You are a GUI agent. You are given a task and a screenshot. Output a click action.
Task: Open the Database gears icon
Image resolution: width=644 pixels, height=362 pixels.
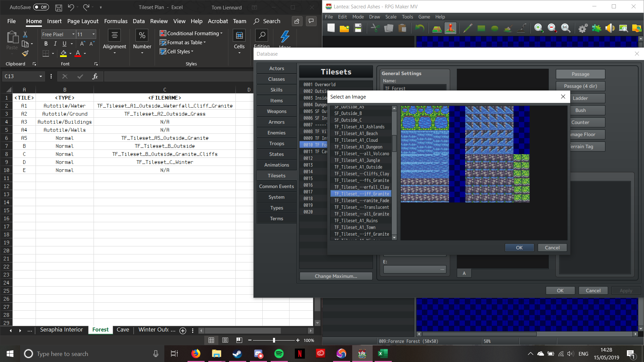[x=583, y=28]
